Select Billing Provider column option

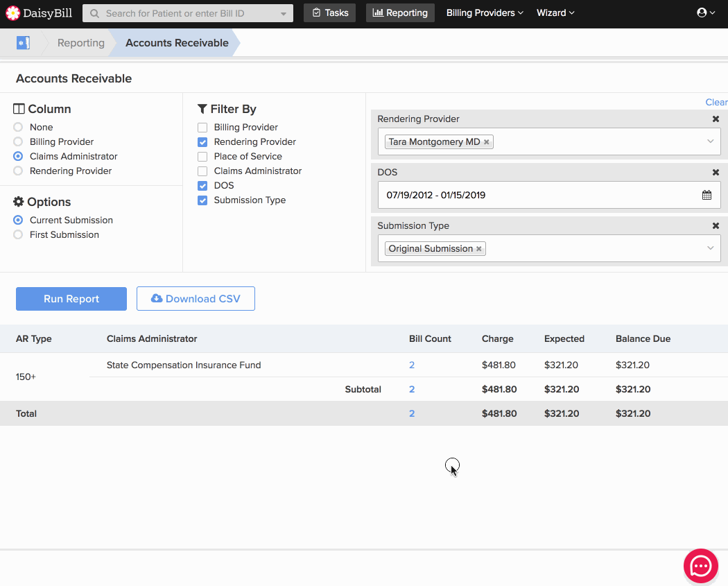[x=18, y=141]
